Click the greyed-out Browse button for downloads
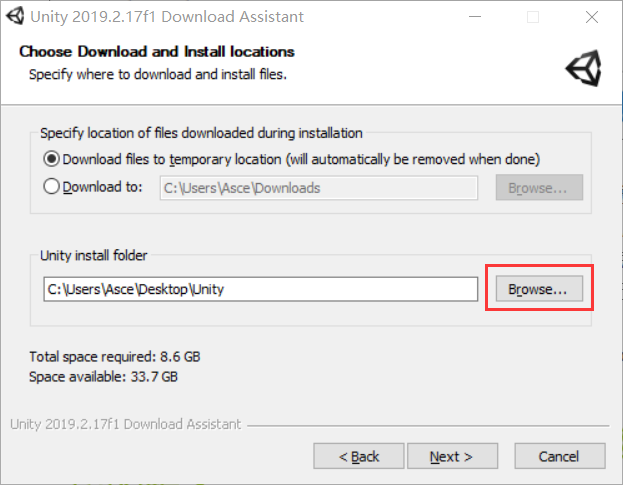Screen dimensions: 623x485 [x=539, y=187]
